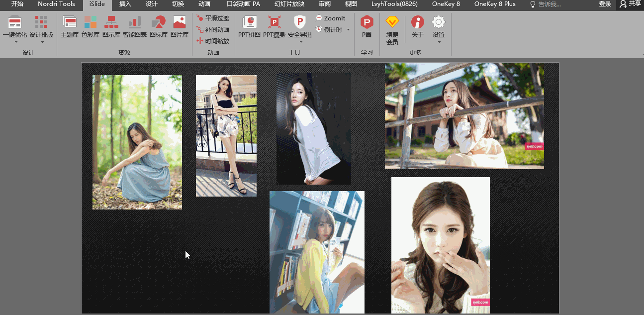
Task: Select the bookshelf girl in yellow cardigan photo
Action: click(x=317, y=252)
